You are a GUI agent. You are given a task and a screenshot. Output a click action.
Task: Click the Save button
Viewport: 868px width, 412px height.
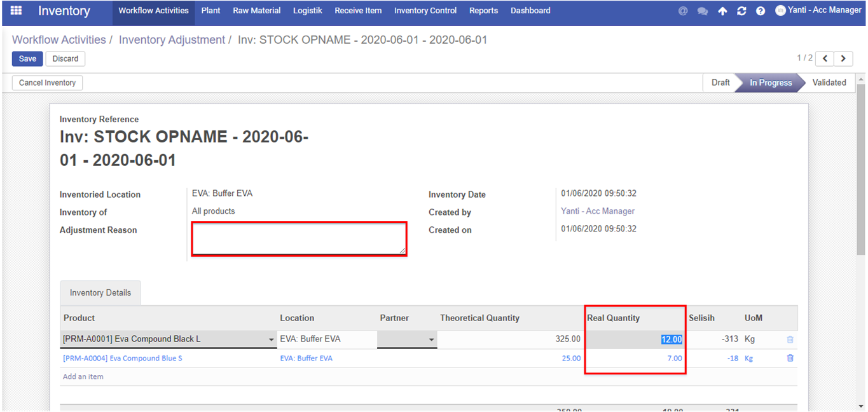click(27, 58)
